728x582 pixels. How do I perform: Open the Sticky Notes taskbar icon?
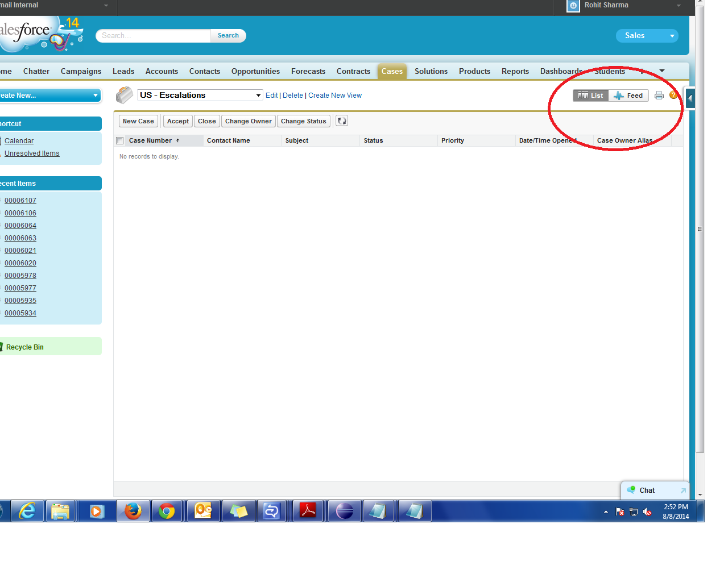pyautogui.click(x=238, y=512)
